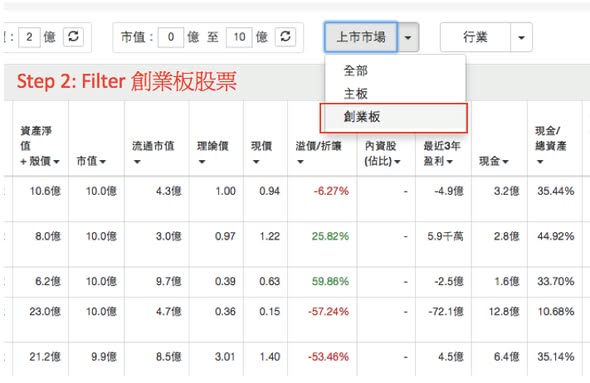
Task: Click the 8.5億 circulating value cell
Action: tap(169, 357)
